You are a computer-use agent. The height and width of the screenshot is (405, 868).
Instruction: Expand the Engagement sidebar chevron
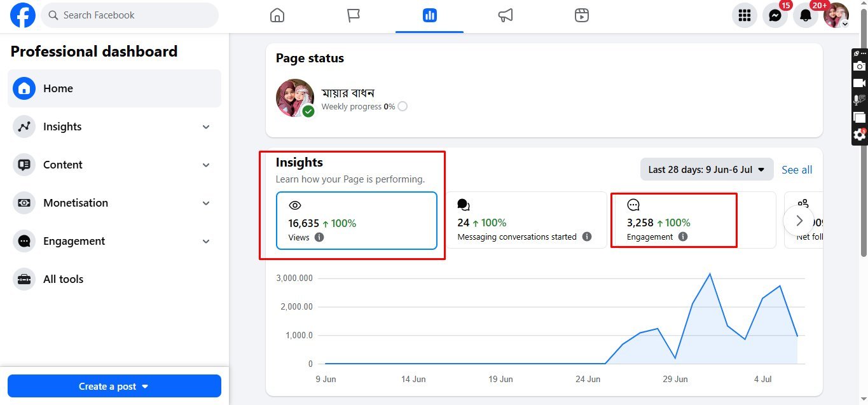click(x=206, y=241)
